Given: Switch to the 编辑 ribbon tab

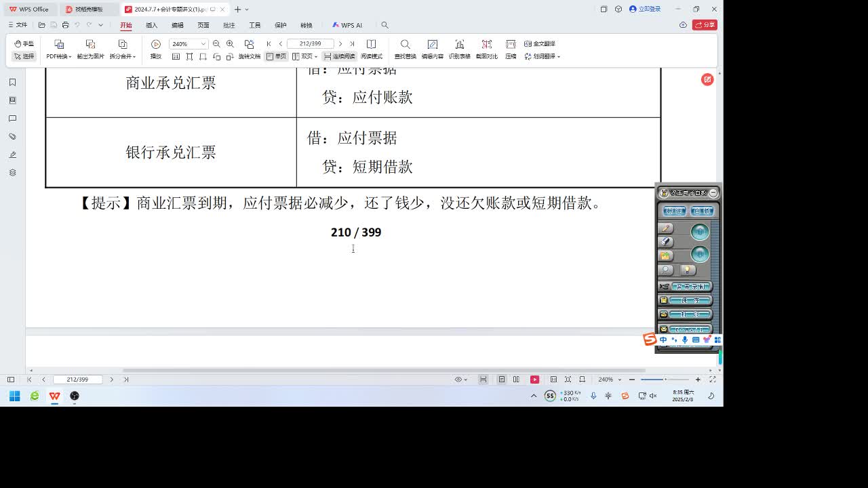Looking at the screenshot, I should pos(178,25).
